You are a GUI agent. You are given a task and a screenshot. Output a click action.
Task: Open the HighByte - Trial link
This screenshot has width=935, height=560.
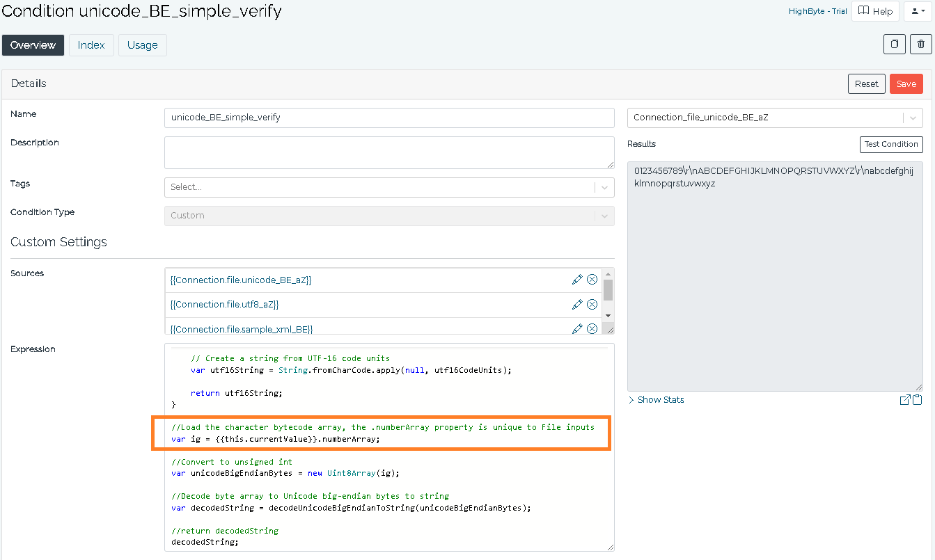click(x=817, y=11)
